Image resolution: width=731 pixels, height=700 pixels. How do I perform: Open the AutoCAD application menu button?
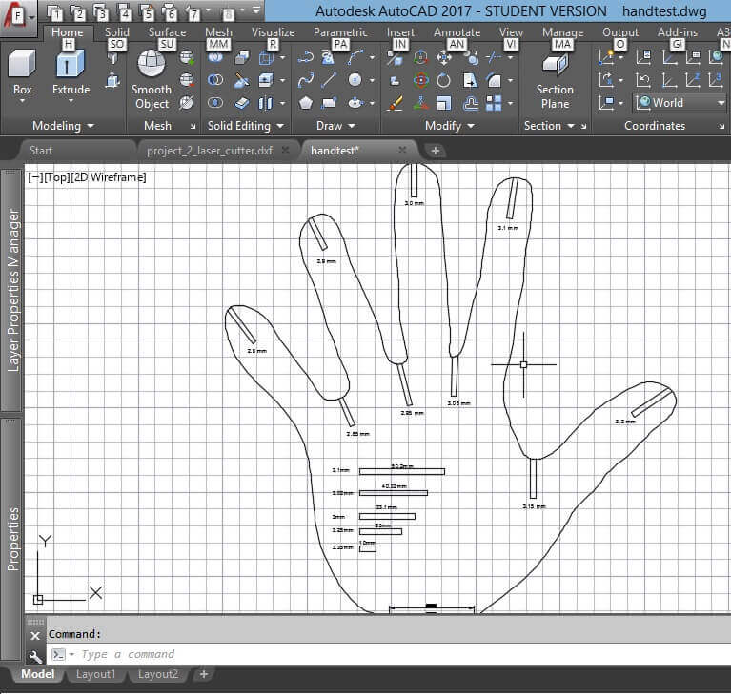click(x=17, y=19)
